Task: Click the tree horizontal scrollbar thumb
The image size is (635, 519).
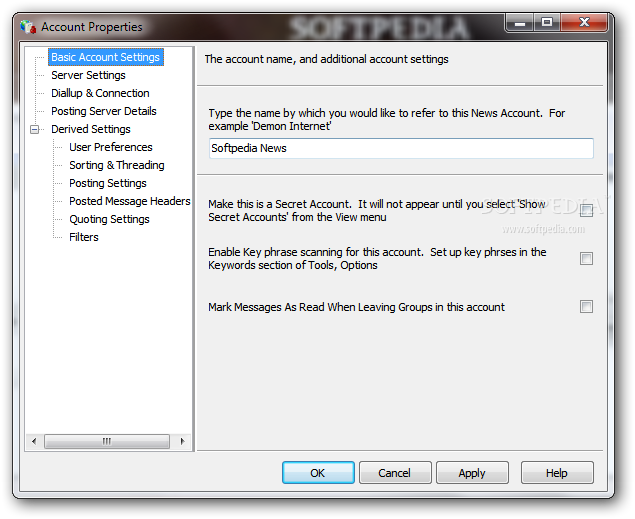Action: pos(107,441)
